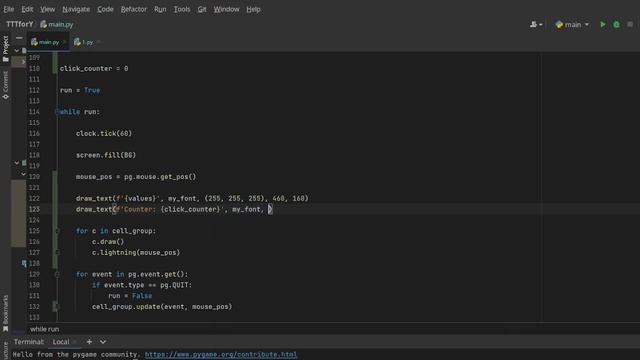Screen dimensions: 640x360
Task: Open the Git menu
Action: [202, 9]
